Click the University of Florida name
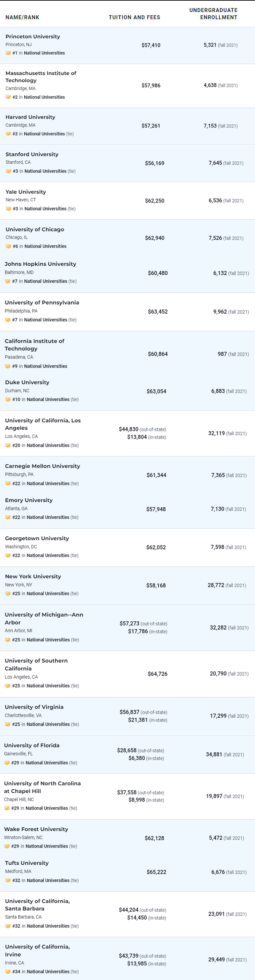 pos(31,745)
